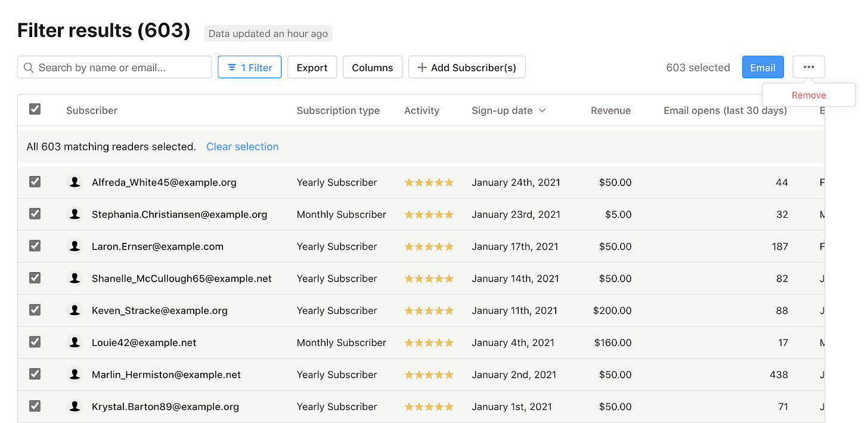Click the star rating for Laron.Ernser
The width and height of the screenshot is (868, 423).
tap(429, 246)
